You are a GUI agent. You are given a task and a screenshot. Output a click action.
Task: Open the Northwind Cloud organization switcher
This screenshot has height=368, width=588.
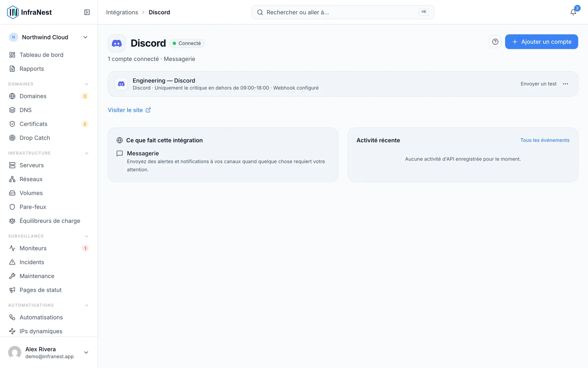(x=49, y=37)
